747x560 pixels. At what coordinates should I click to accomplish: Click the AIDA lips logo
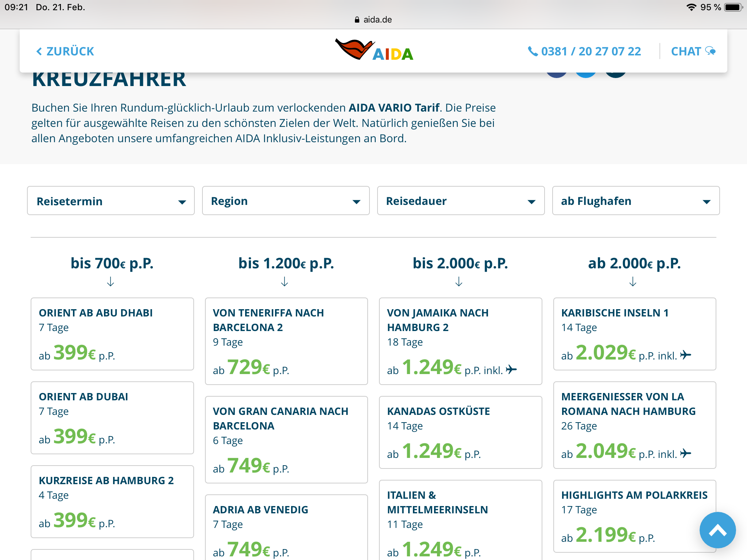point(354,49)
